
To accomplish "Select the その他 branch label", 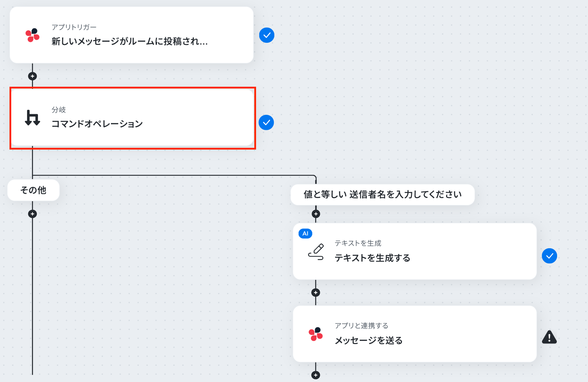I will coord(33,190).
